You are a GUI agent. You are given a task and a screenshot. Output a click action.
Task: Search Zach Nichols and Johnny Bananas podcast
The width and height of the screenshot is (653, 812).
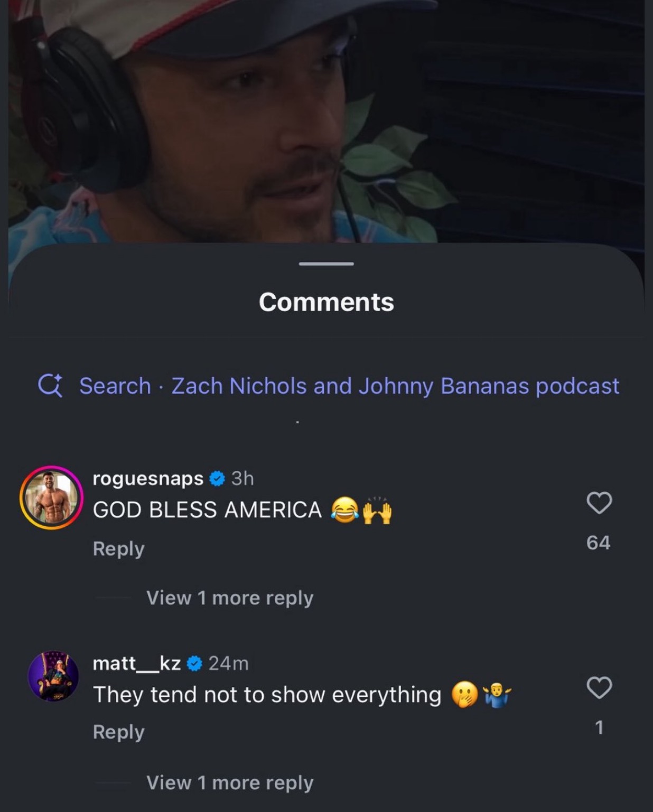[349, 386]
